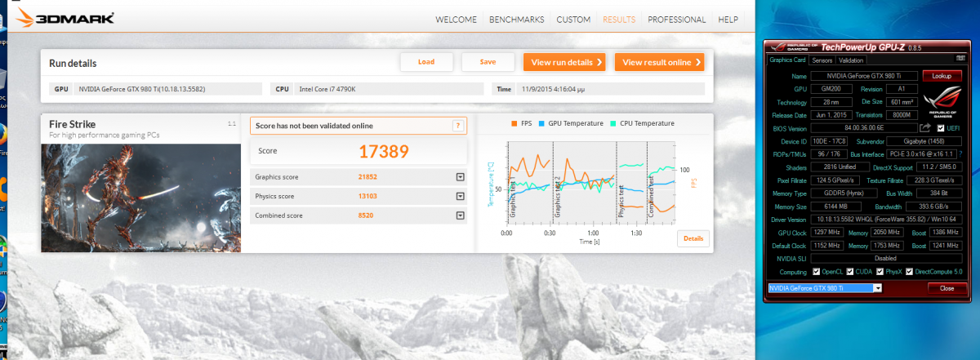Click the Lookup button in GPU-Z
The width and height of the screenshot is (980, 360).
942,75
